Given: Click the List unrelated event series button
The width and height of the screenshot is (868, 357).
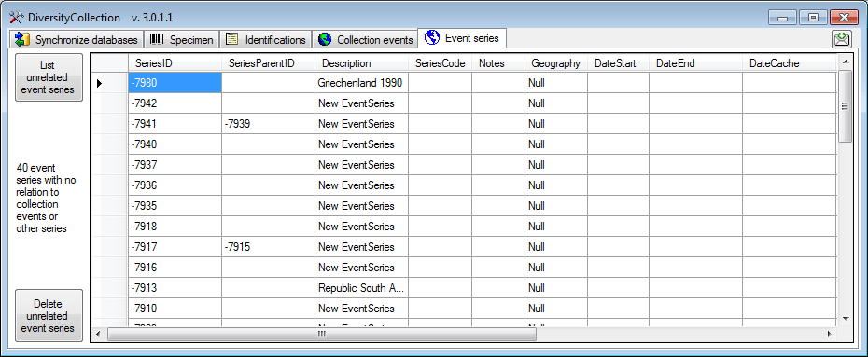Looking at the screenshot, I should tap(49, 77).
